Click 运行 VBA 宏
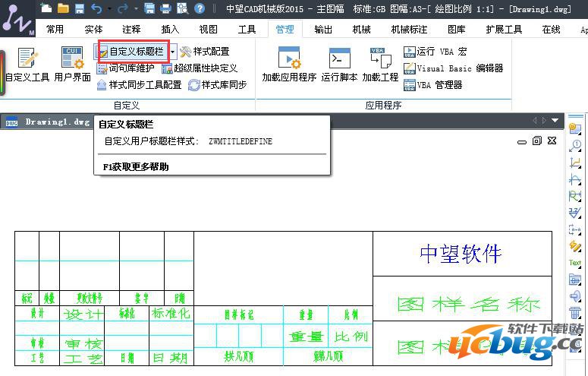 pos(435,52)
